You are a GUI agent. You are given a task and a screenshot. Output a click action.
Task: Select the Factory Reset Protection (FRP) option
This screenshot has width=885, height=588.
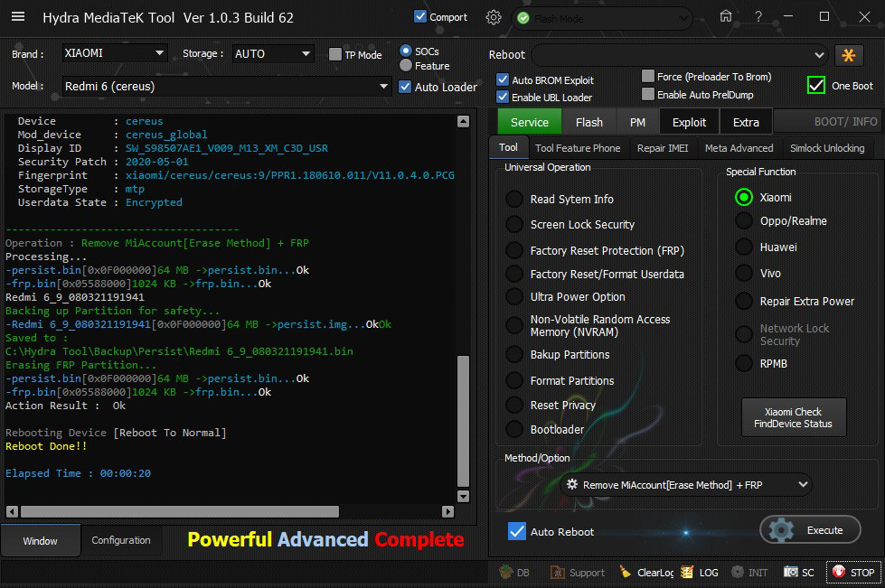tap(514, 250)
